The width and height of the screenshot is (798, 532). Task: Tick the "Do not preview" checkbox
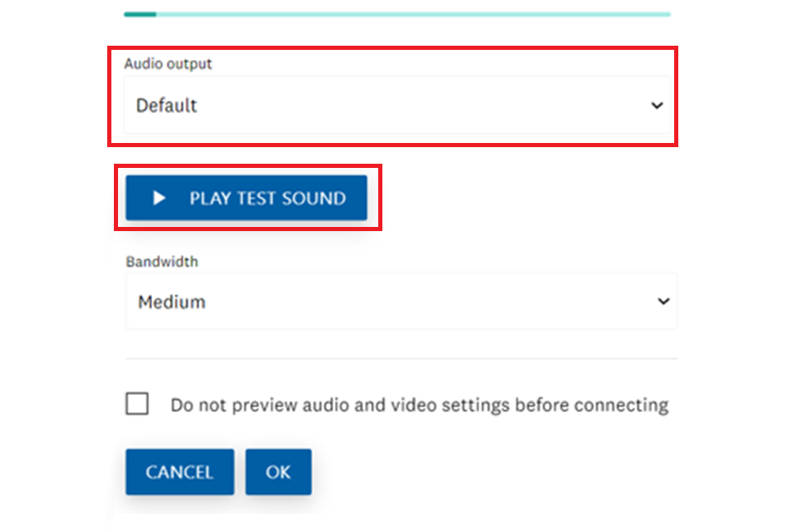coord(137,405)
